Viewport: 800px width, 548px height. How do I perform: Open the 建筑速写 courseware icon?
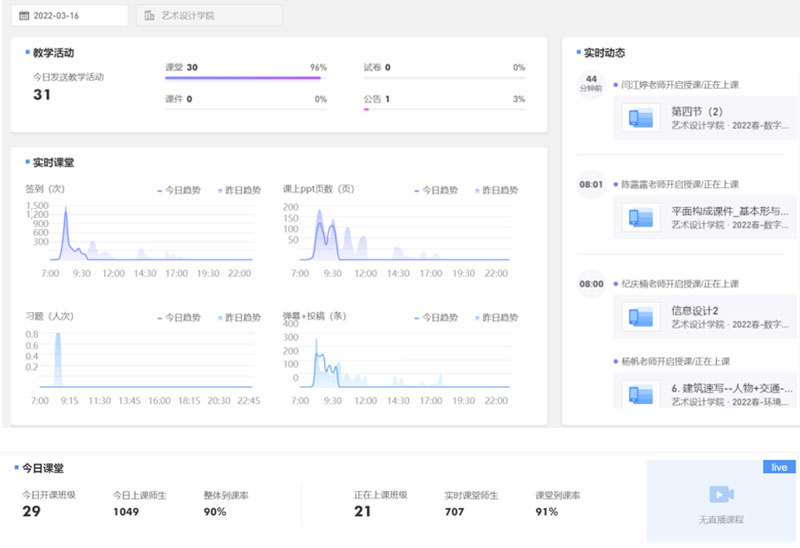pos(639,393)
